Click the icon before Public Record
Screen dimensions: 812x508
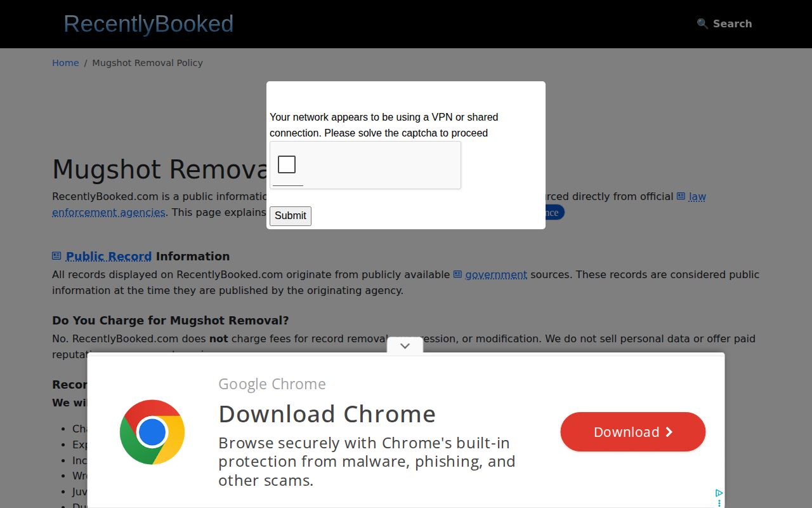coord(56,256)
